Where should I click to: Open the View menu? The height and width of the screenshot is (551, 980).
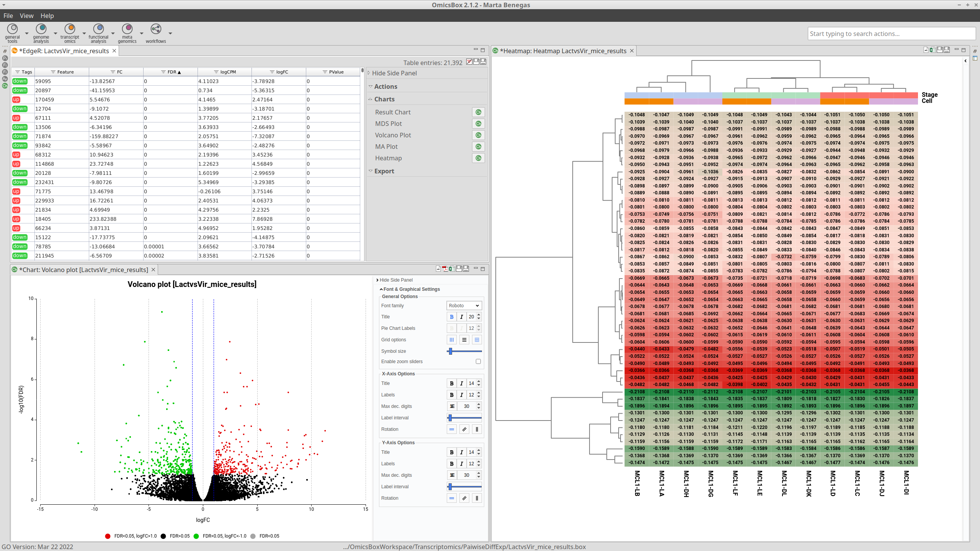26,16
